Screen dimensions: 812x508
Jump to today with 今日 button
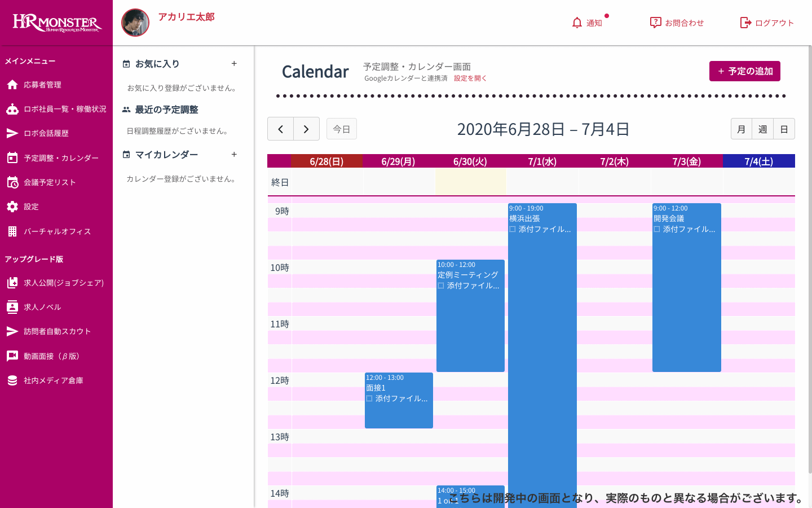tap(342, 129)
